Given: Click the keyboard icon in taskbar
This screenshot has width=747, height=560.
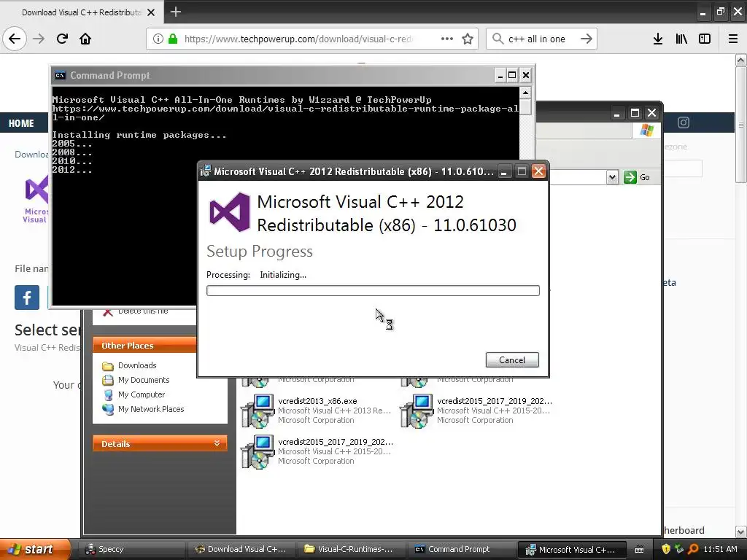Looking at the screenshot, I should [x=639, y=550].
